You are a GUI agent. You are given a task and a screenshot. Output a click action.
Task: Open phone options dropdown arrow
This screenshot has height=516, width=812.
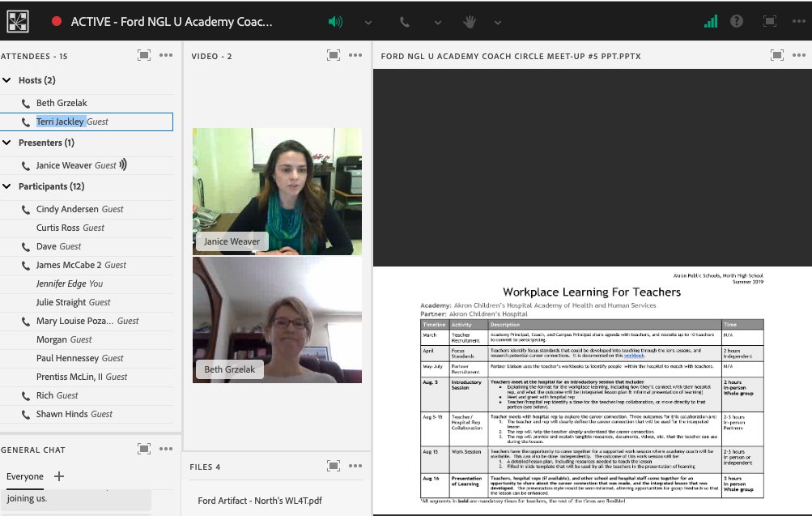pos(438,23)
